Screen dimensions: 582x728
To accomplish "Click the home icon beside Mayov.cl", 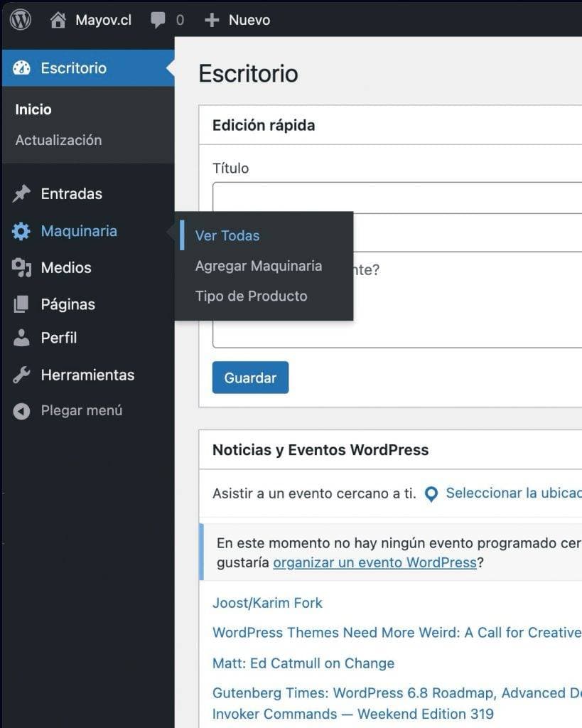I will 58,20.
